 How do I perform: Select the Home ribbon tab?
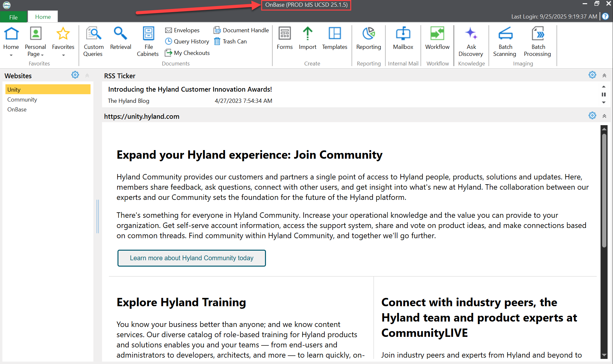pos(43,17)
